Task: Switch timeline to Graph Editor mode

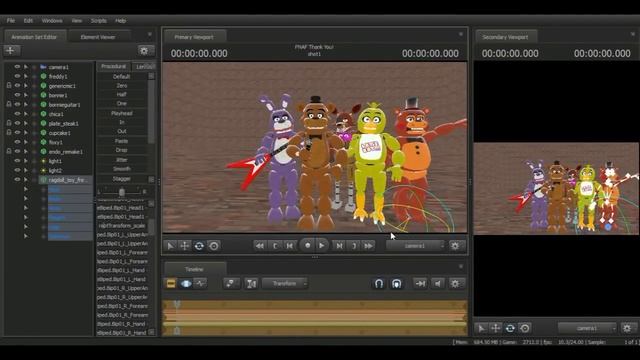Action: tap(200, 283)
